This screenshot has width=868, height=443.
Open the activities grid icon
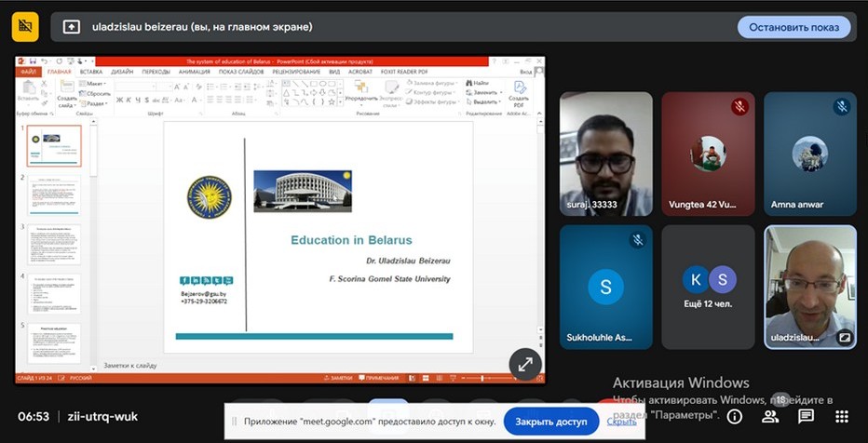tap(842, 416)
